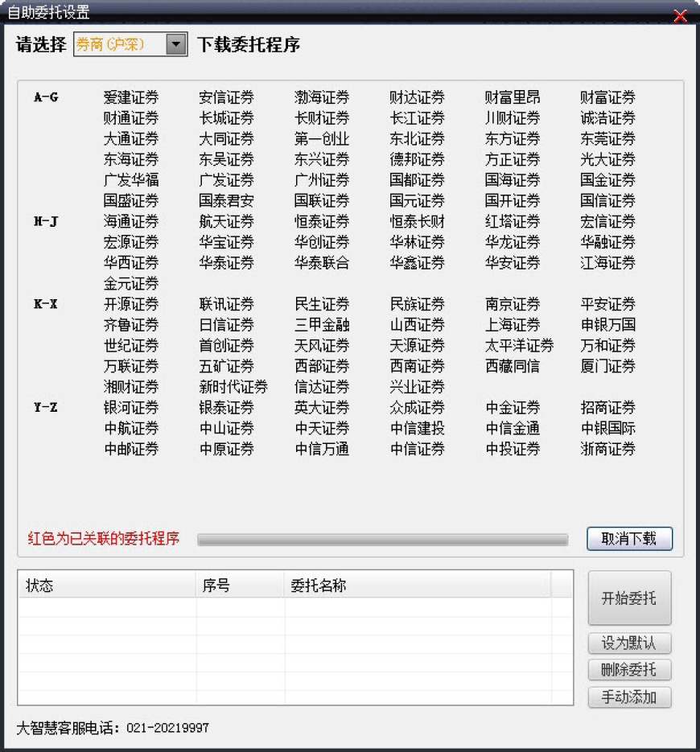The height and width of the screenshot is (752, 700).
Task: Select broker 财富里昂
Action: (x=512, y=97)
